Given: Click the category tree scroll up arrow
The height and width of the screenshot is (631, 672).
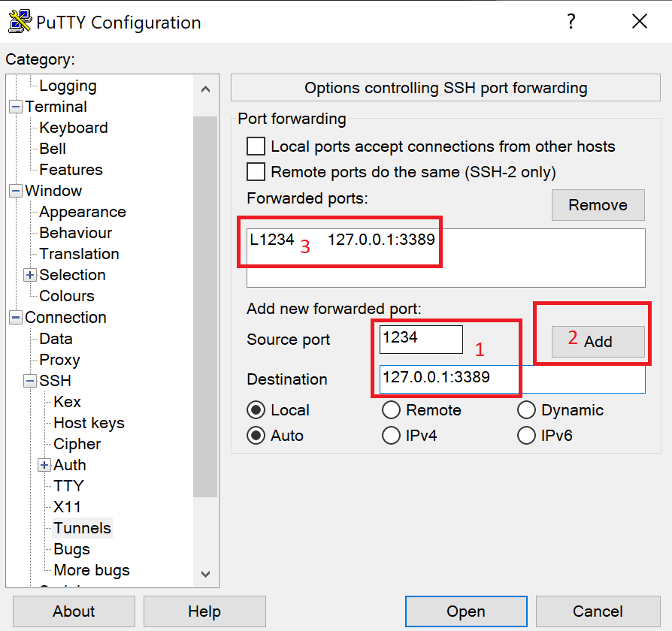Looking at the screenshot, I should pyautogui.click(x=205, y=89).
